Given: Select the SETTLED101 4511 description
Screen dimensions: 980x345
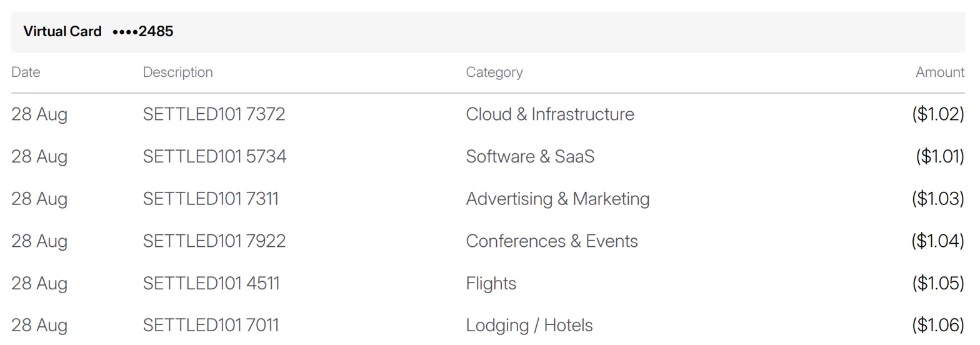Looking at the screenshot, I should [x=211, y=283].
